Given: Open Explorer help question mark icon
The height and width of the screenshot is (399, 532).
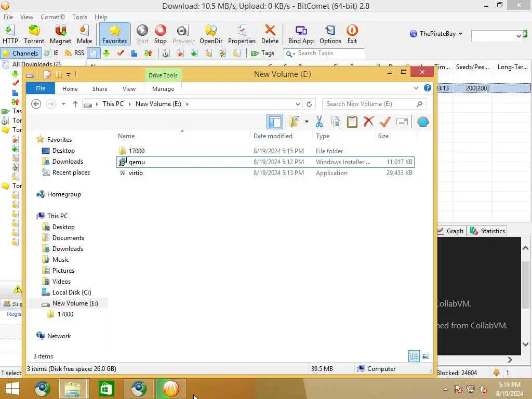Looking at the screenshot, I should pos(428,88).
